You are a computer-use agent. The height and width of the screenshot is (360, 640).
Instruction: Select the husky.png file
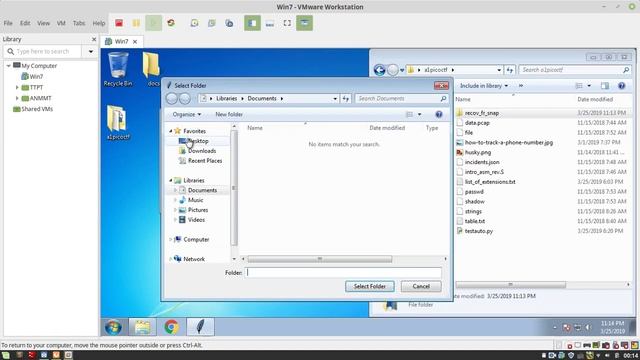[x=478, y=152]
